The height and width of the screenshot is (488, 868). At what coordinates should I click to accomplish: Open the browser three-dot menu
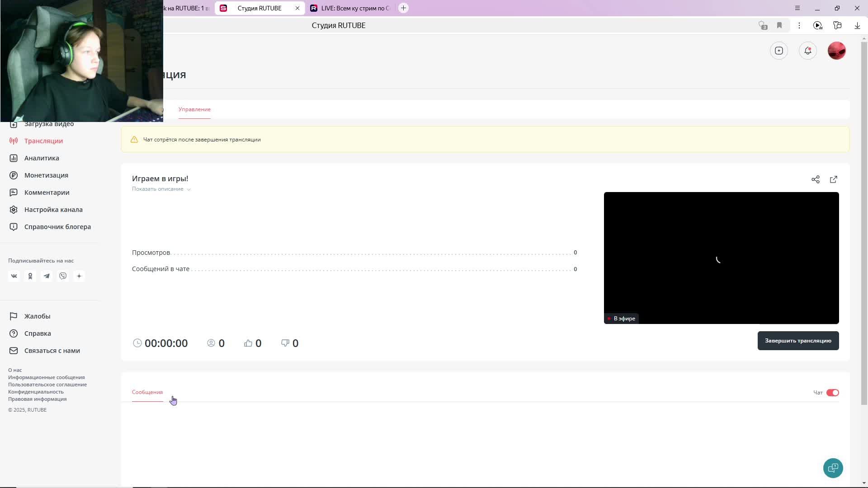click(x=799, y=25)
